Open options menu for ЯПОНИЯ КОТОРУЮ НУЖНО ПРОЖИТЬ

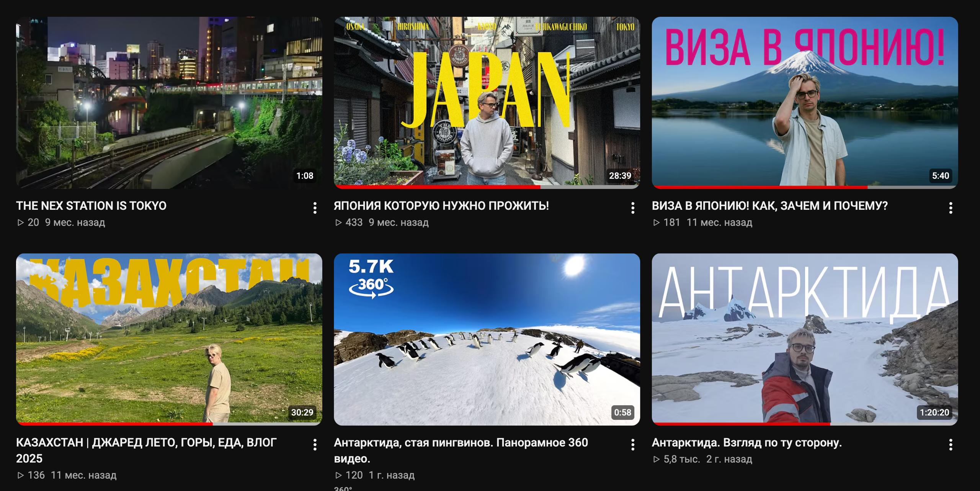point(633,208)
